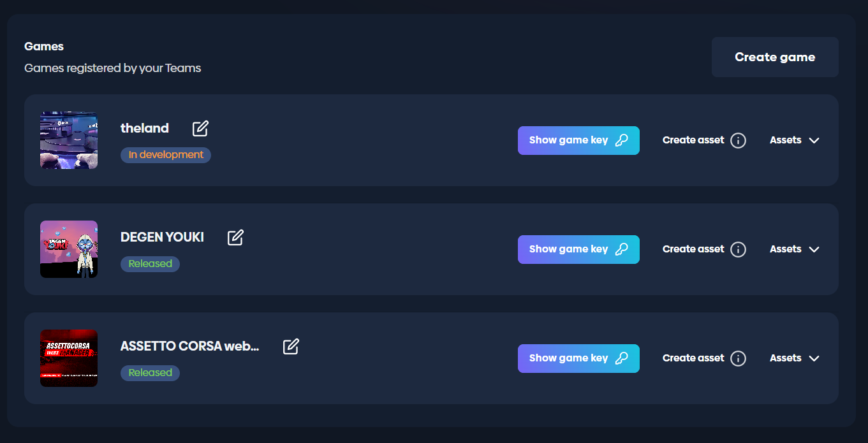
Task: Show the game key for theland
Action: click(578, 140)
